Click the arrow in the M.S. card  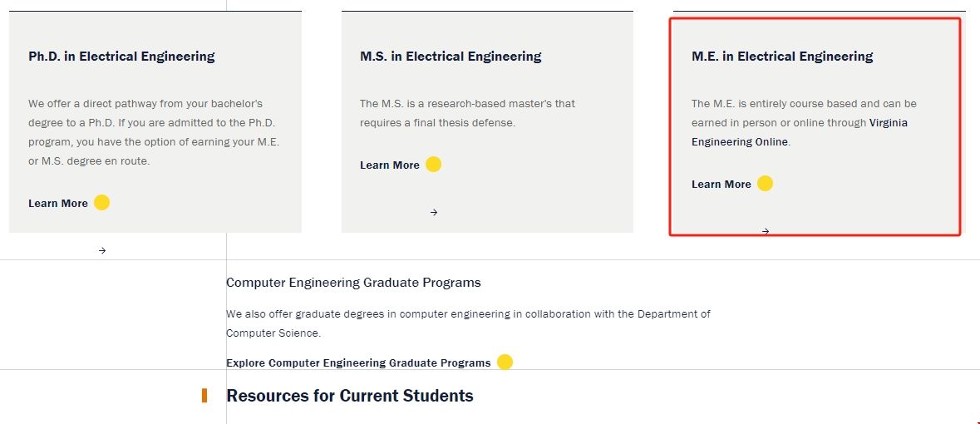coord(434,212)
